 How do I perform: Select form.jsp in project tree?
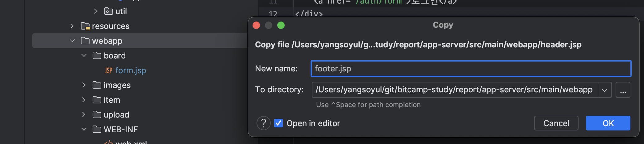131,70
